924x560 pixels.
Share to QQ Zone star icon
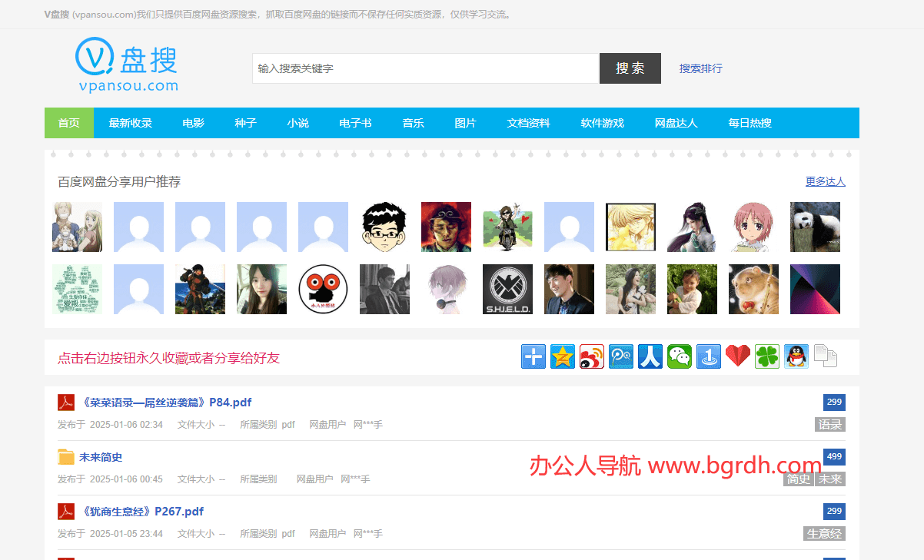pyautogui.click(x=563, y=356)
